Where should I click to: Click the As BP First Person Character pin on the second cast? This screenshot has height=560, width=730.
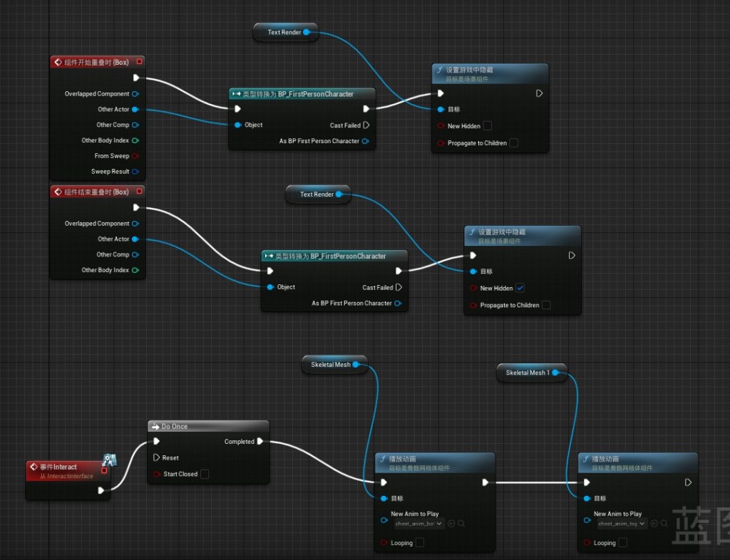coord(398,304)
